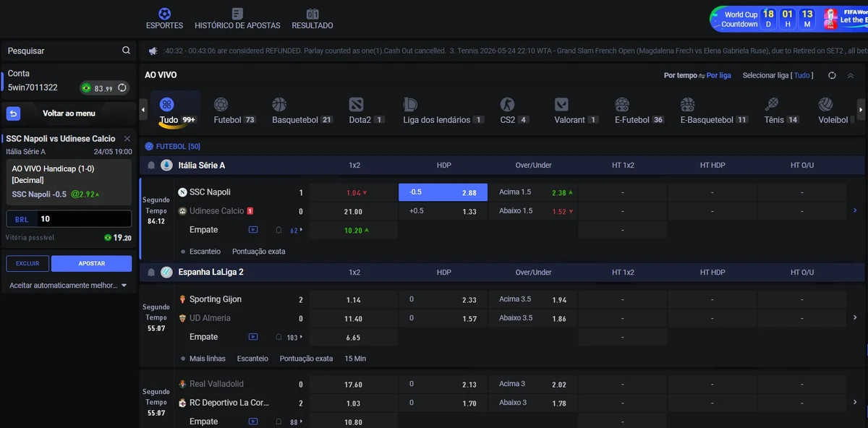Select Napoli -0.5 handicap odds 2.88
This screenshot has height=428, width=868.
[x=443, y=192]
